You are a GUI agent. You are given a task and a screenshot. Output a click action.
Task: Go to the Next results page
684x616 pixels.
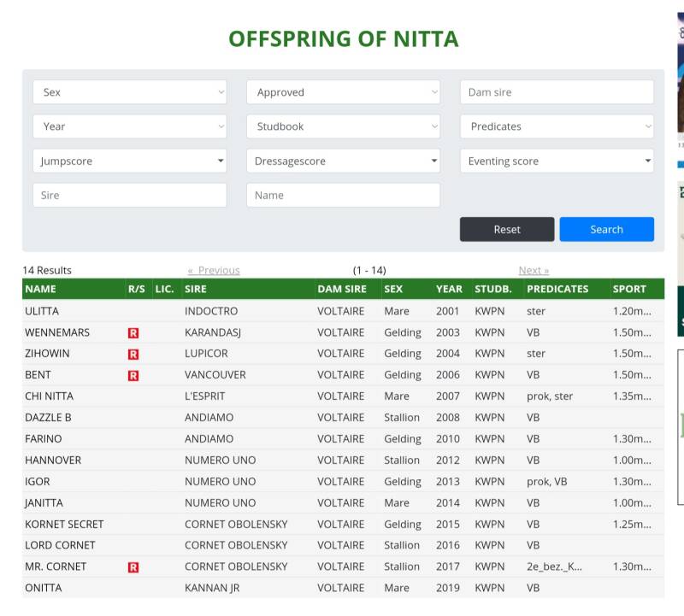(534, 270)
